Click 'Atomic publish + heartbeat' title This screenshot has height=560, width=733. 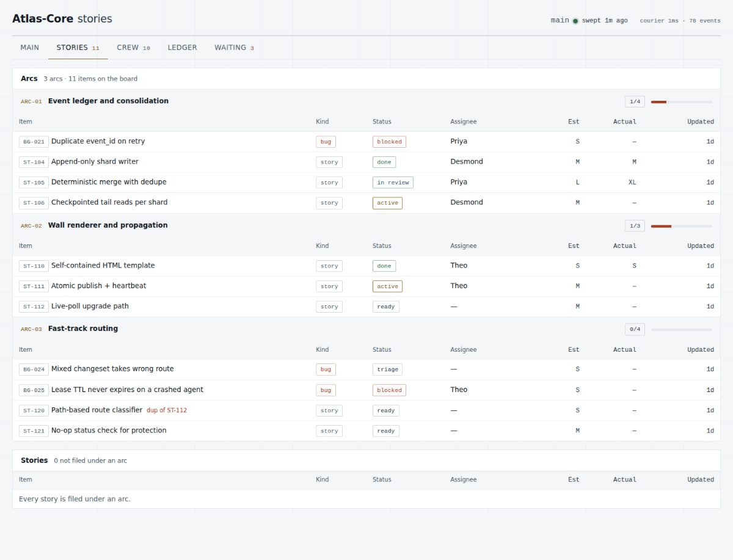tap(98, 286)
